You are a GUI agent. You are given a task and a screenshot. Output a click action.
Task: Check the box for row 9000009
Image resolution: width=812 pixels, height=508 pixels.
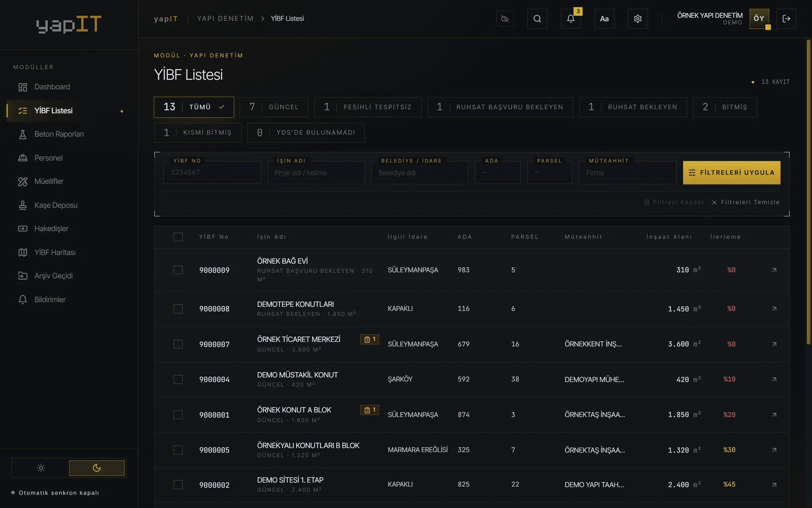pyautogui.click(x=178, y=270)
